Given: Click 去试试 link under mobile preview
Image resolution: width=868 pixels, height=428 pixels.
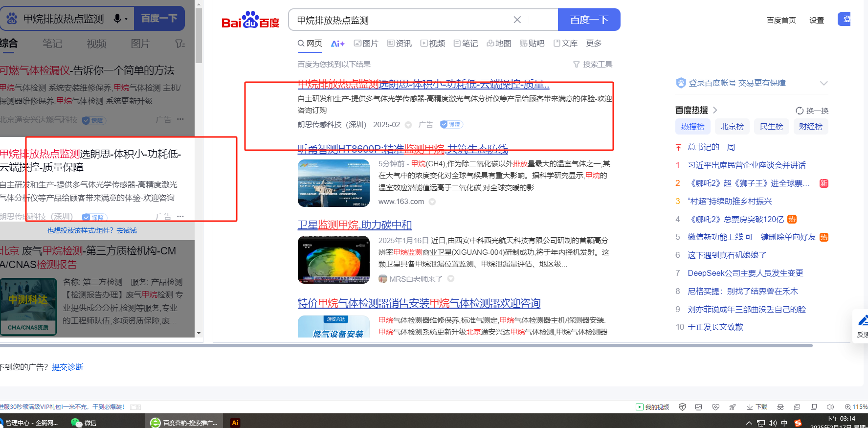Looking at the screenshot, I should point(127,230).
